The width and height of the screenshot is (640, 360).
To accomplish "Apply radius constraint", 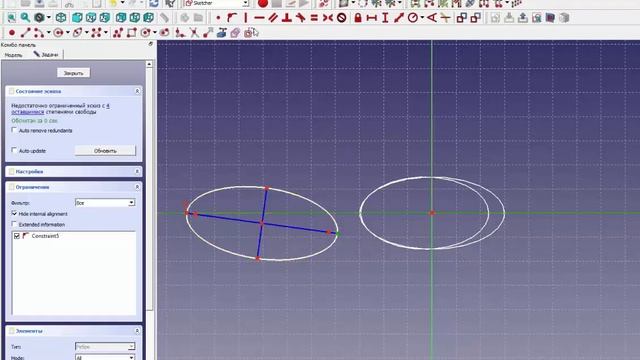I will [x=413, y=18].
